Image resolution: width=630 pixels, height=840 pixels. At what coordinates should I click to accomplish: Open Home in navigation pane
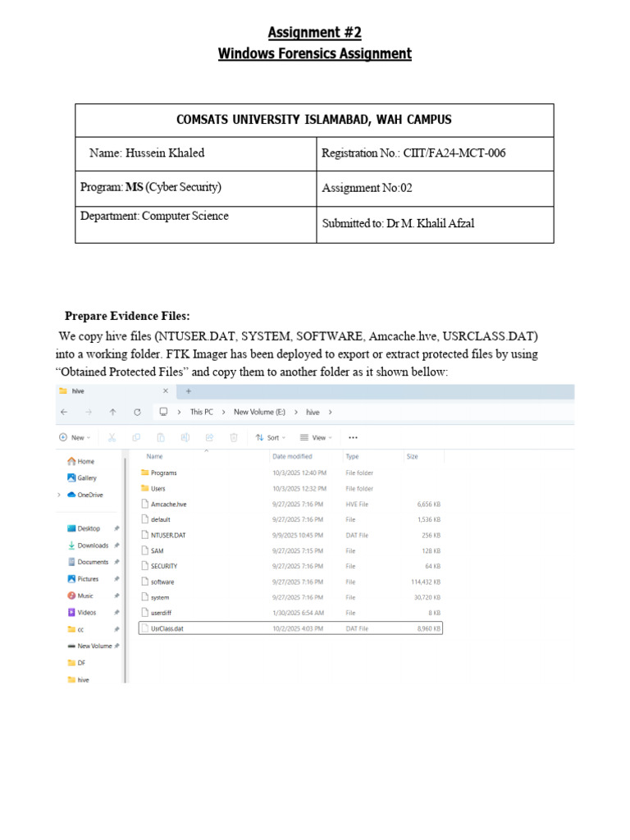(81, 461)
